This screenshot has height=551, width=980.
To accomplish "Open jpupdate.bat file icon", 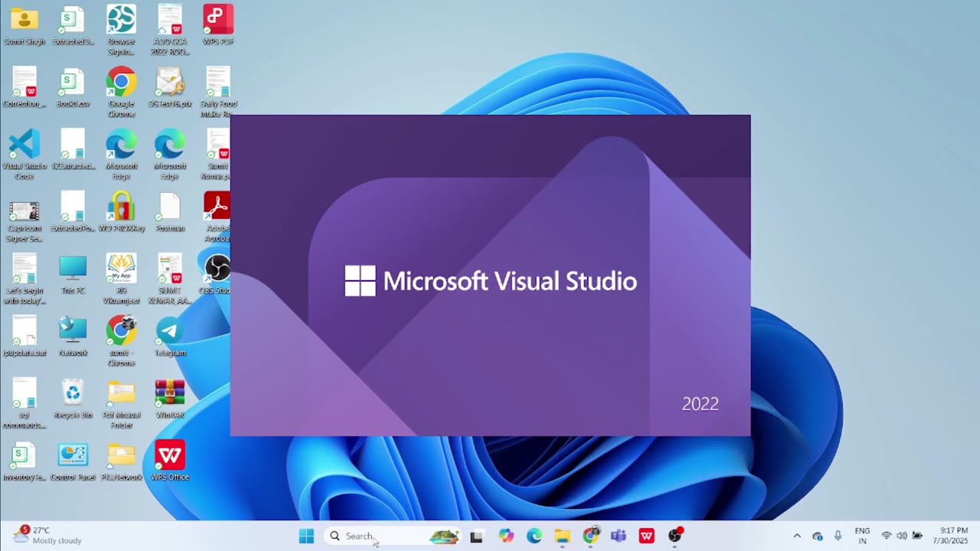I will pyautogui.click(x=24, y=337).
